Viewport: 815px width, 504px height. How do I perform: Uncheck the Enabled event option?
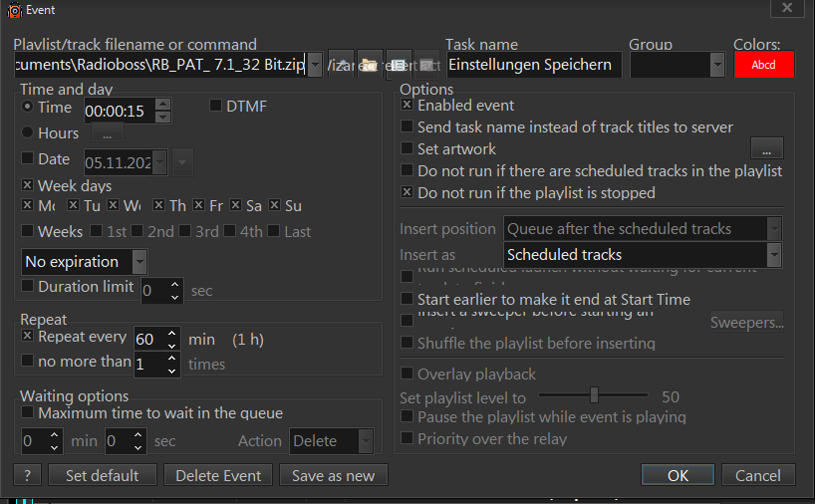[407, 106]
